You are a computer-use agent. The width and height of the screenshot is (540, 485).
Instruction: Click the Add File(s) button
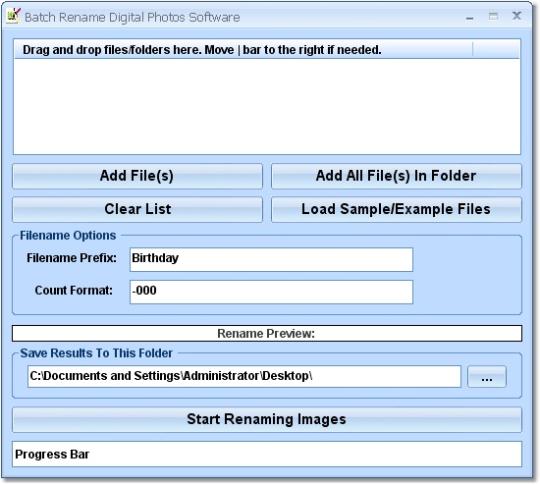tap(137, 176)
